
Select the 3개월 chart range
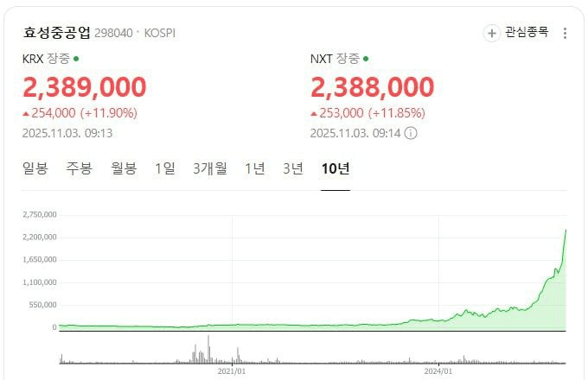pyautogui.click(x=210, y=168)
